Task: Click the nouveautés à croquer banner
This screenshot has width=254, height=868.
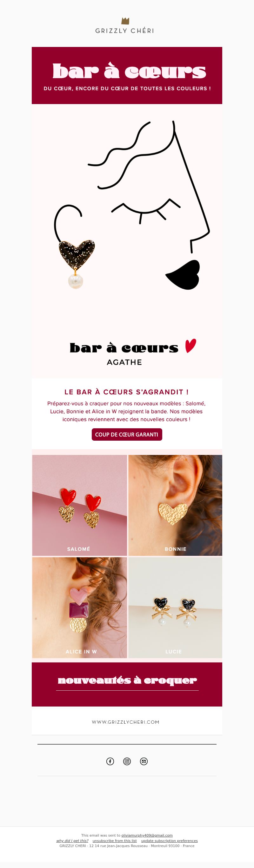Action: [x=127, y=684]
